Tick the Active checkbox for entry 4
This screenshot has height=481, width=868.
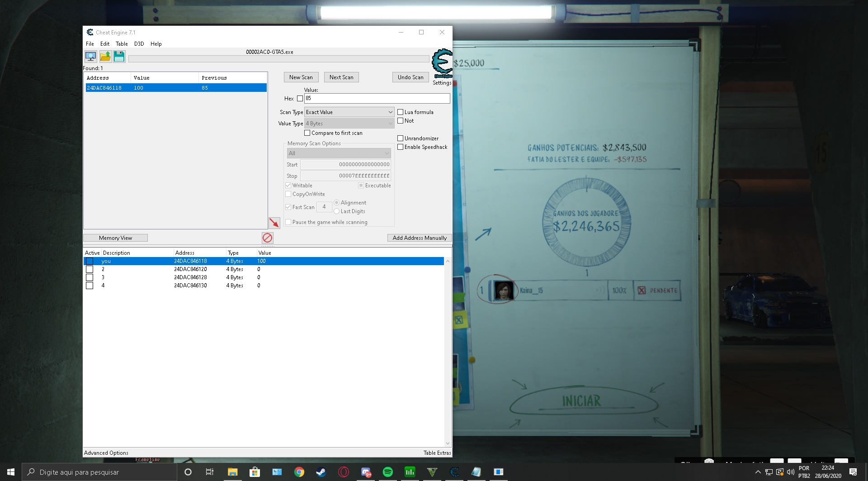pyautogui.click(x=90, y=286)
